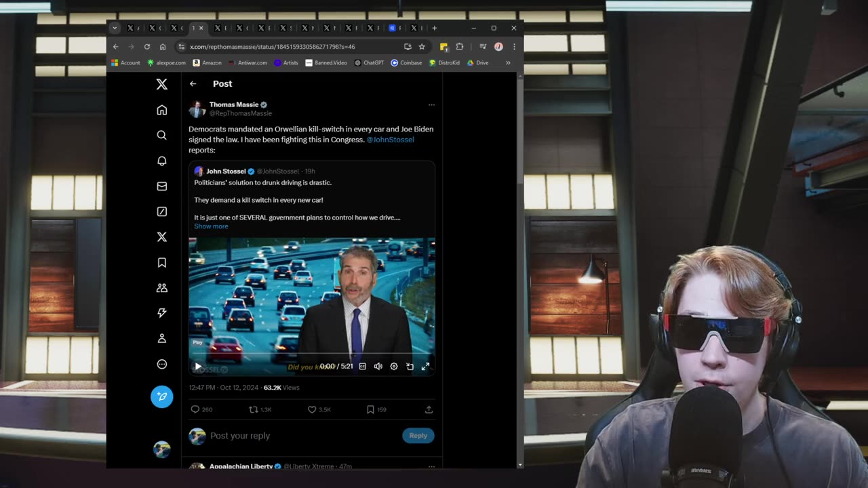This screenshot has height=488, width=868.
Task: Click Thomas Massie's avatar
Action: [197, 109]
